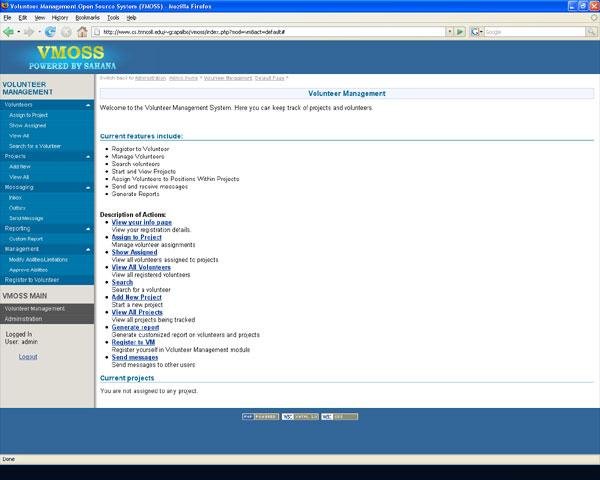Collapse the Projects sidebar section
This screenshot has width=600, height=480.
pos(88,157)
